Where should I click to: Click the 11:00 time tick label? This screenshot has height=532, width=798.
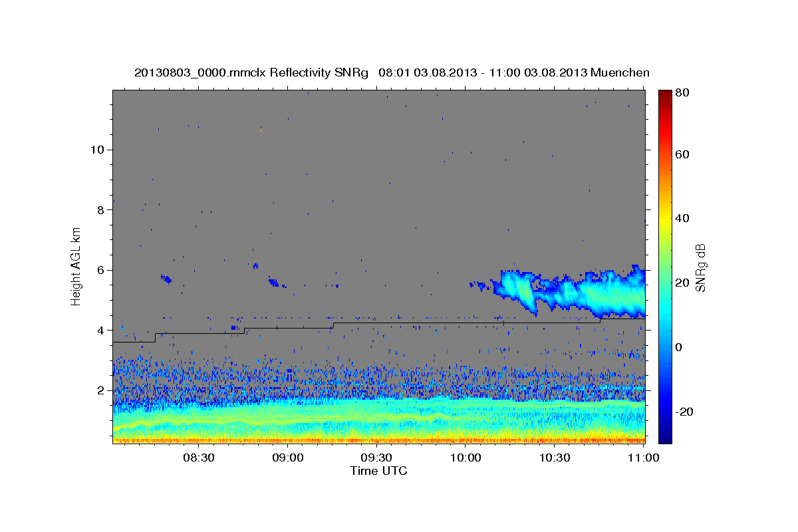click(x=643, y=458)
